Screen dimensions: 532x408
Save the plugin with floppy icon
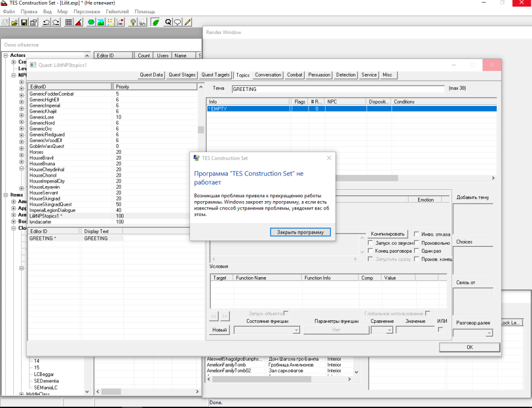pyautogui.click(x=24, y=22)
